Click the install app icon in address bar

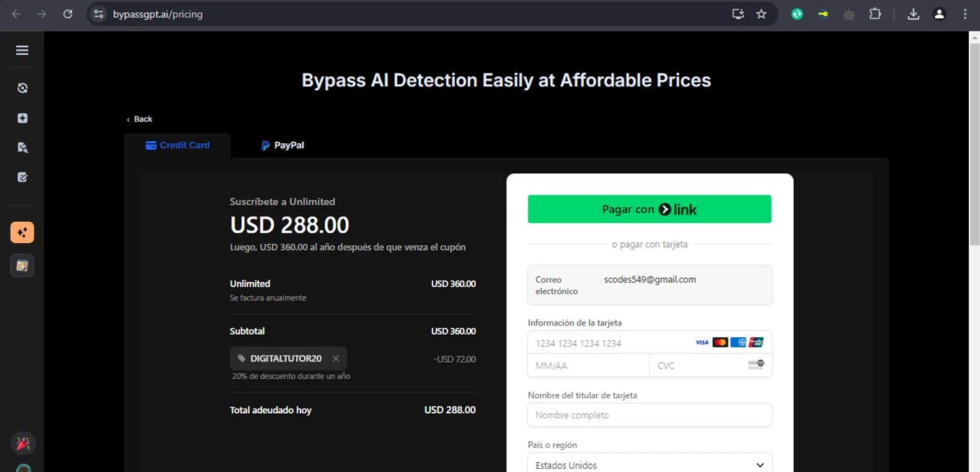pos(738,14)
